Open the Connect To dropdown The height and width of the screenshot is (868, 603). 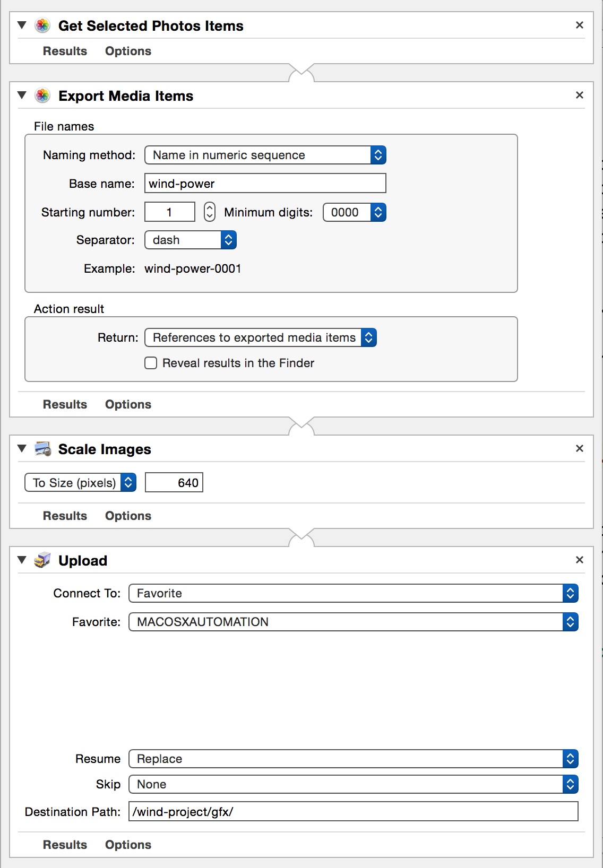click(354, 593)
